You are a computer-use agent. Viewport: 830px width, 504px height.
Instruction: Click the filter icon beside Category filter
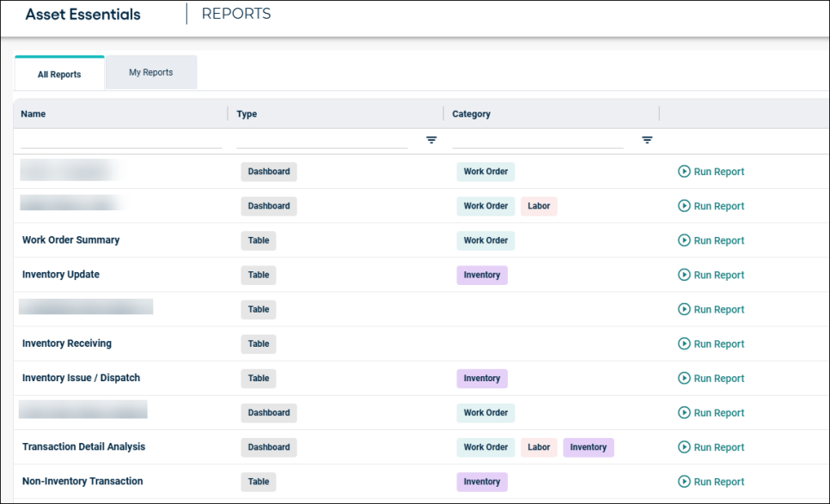tap(647, 140)
